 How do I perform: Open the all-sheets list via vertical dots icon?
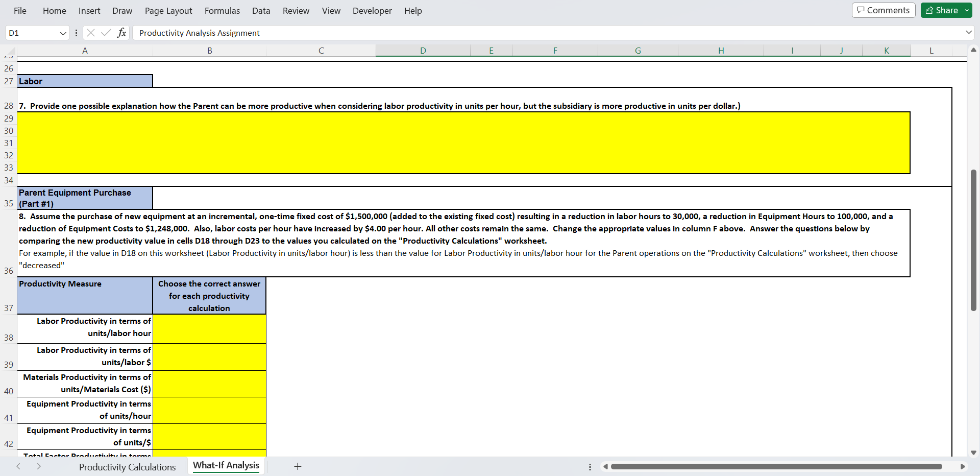[x=590, y=466]
